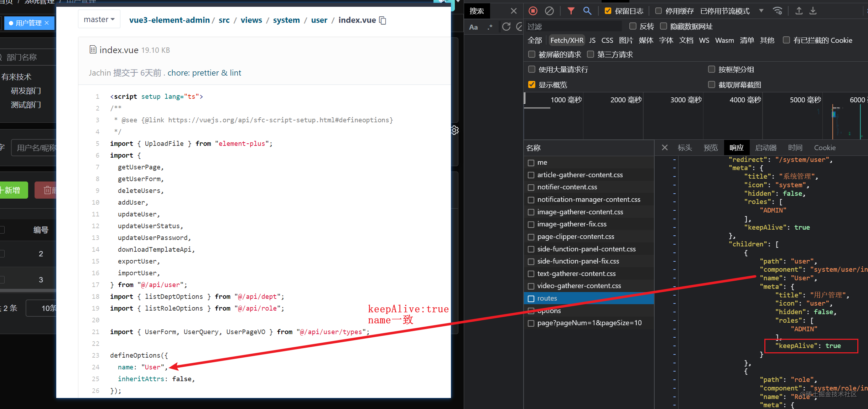This screenshot has height=409, width=868.
Task: Open the network conditions wifi icon
Action: pyautogui.click(x=778, y=11)
